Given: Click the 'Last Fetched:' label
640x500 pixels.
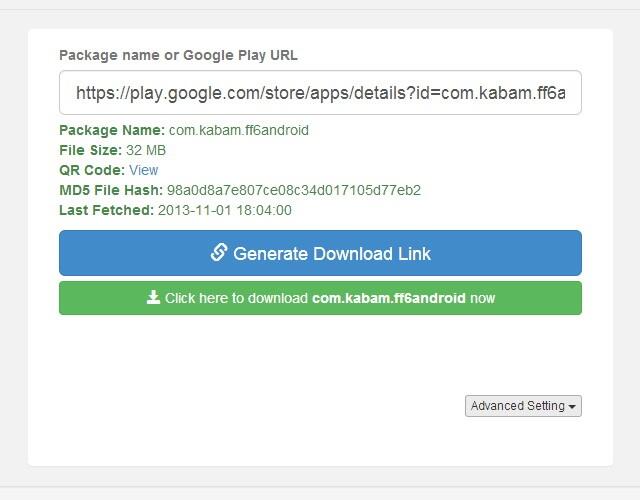Looking at the screenshot, I should tap(107, 210).
